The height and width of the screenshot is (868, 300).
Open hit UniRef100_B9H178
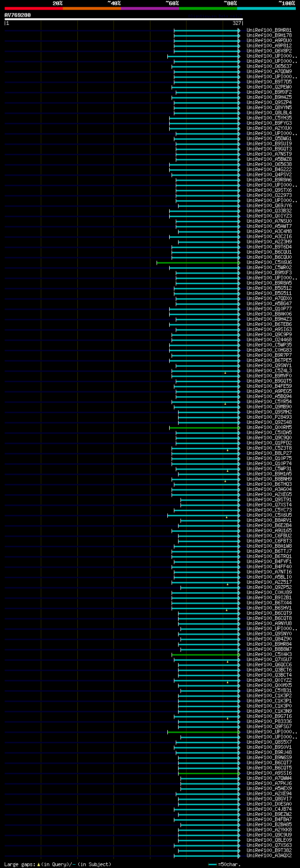[269, 36]
